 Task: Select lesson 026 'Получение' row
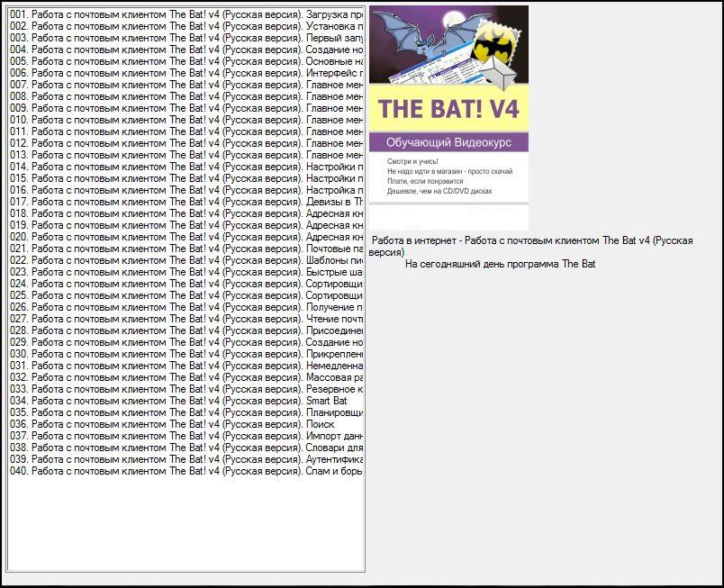click(186, 307)
